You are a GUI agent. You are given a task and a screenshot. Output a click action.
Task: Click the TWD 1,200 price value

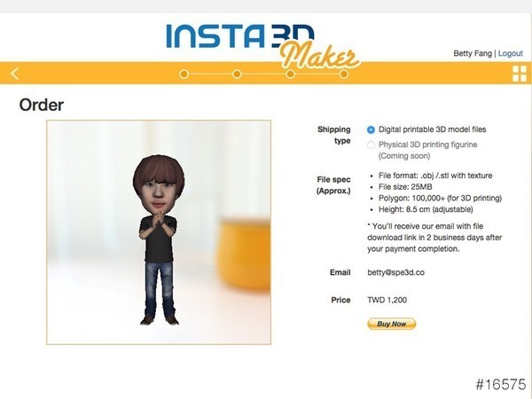(387, 300)
